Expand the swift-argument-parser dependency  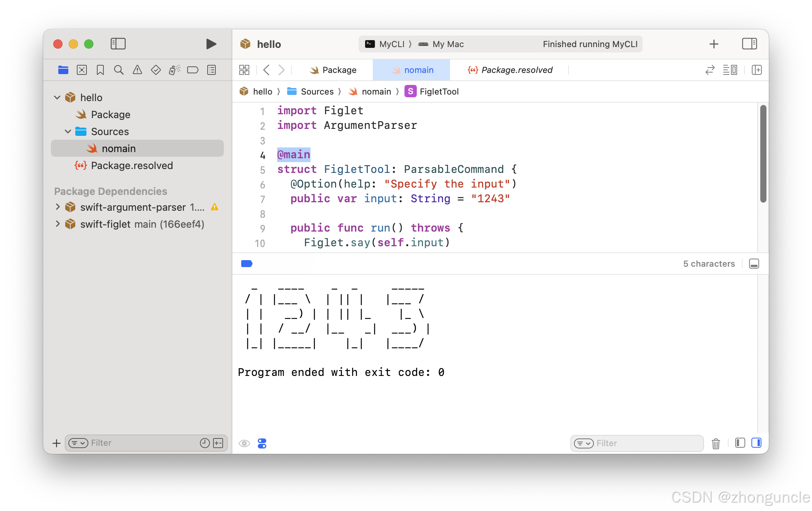(x=58, y=207)
